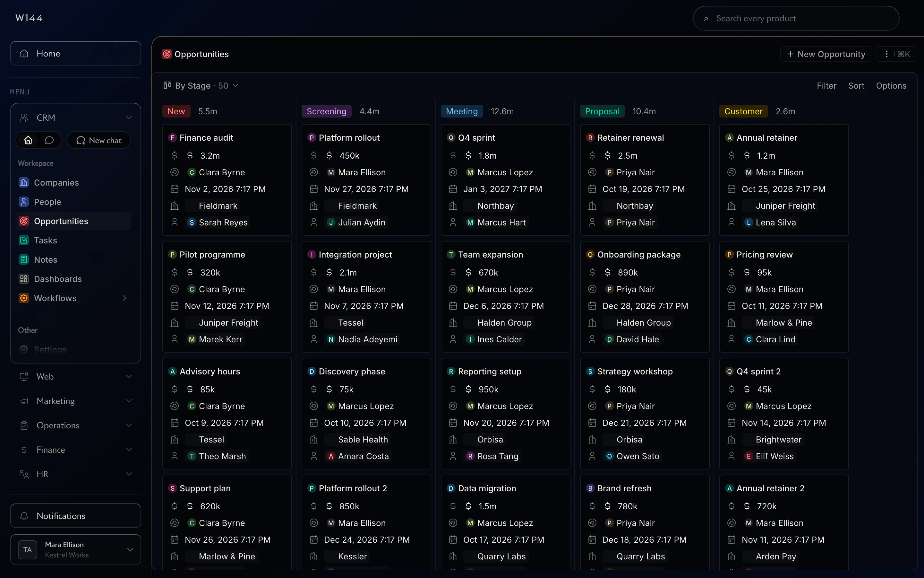Click the Workflows icon in sidebar
The height and width of the screenshot is (578, 924).
pos(24,298)
